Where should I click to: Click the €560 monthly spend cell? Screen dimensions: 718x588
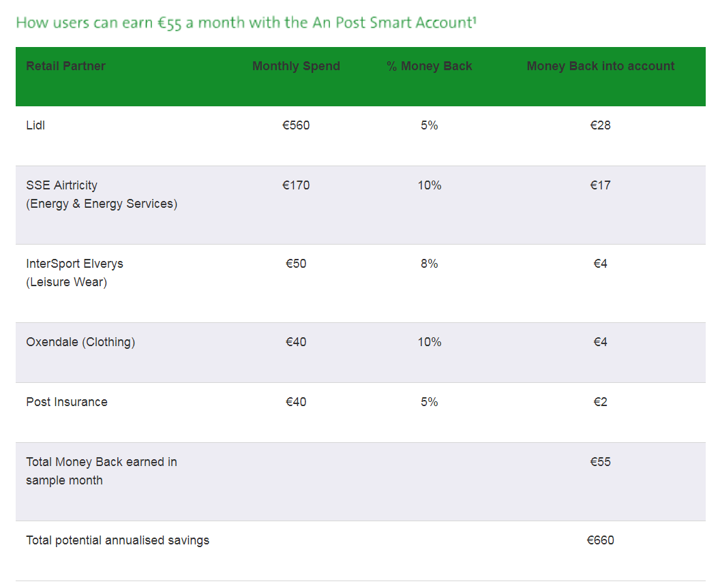click(x=296, y=125)
